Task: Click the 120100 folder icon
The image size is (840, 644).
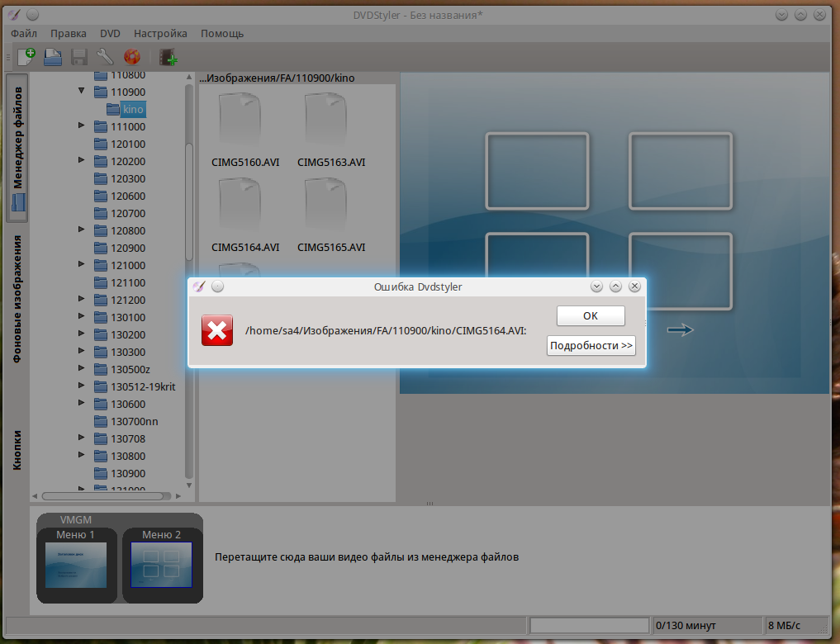Action: 101,144
